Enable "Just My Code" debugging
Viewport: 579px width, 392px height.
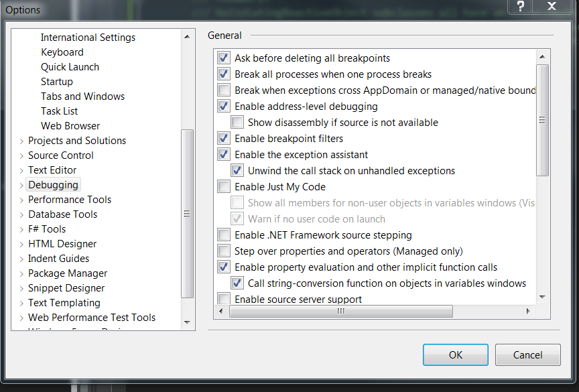coord(223,186)
